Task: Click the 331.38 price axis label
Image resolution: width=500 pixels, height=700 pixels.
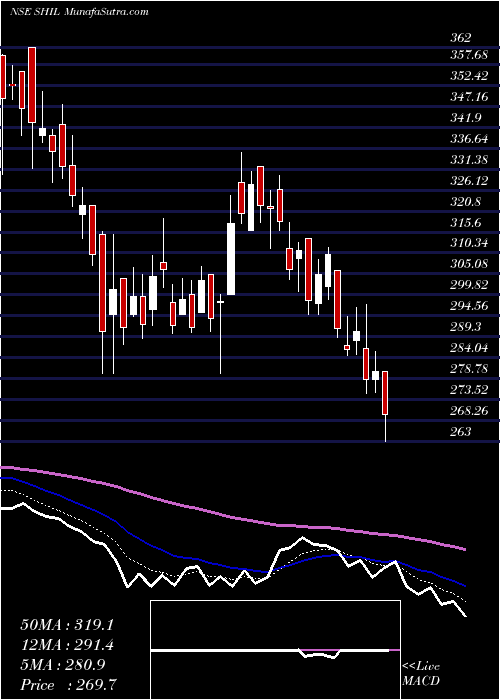Action: tap(469, 160)
